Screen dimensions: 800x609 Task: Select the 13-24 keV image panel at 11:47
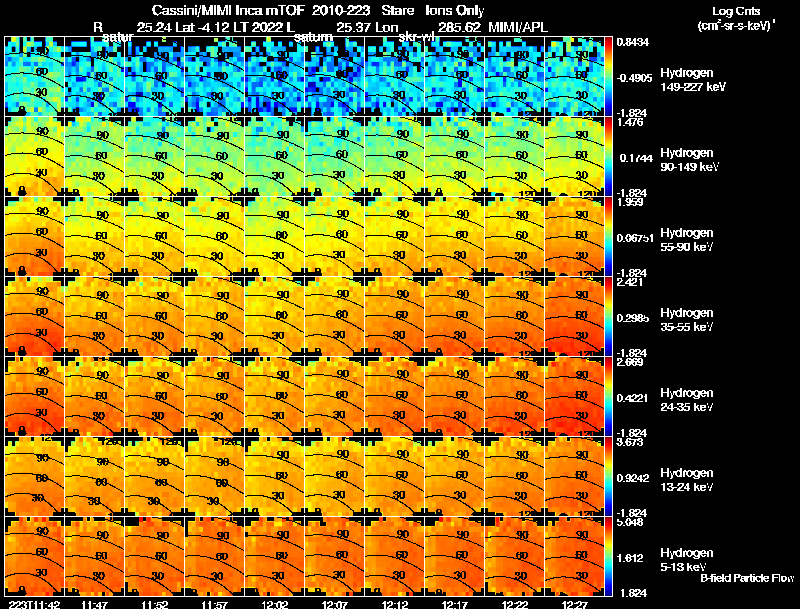(95, 477)
